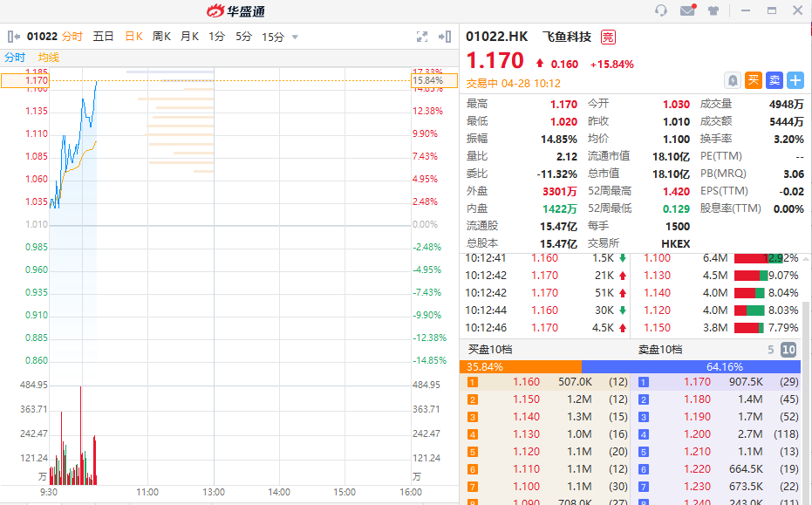Click orange 35.84% buy ratio bar
Viewport: 812px width, 505px height.
coord(521,366)
